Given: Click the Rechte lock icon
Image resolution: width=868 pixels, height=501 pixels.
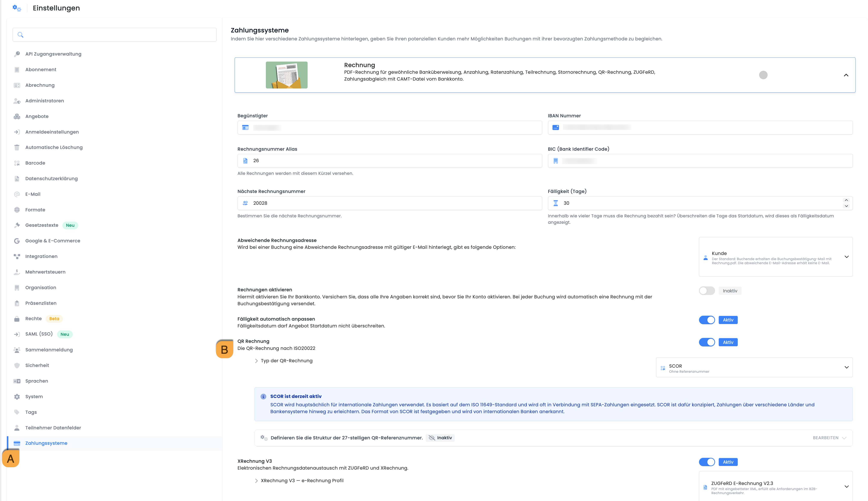Looking at the screenshot, I should (x=17, y=319).
